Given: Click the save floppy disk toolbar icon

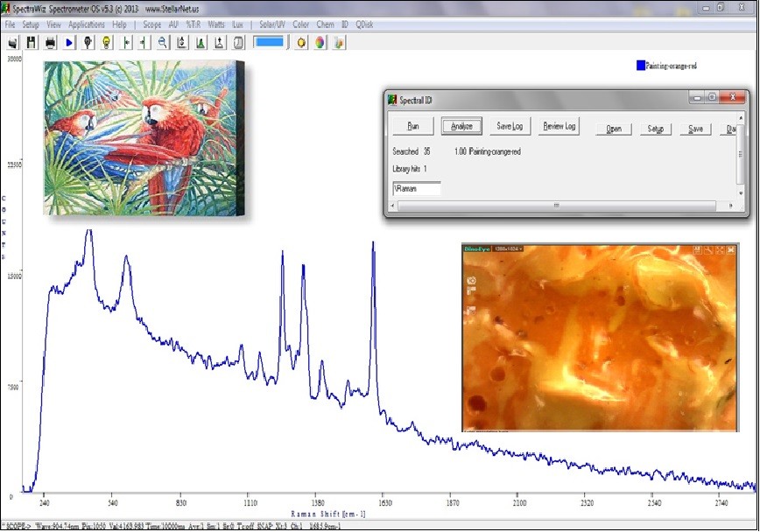Looking at the screenshot, I should (x=32, y=42).
